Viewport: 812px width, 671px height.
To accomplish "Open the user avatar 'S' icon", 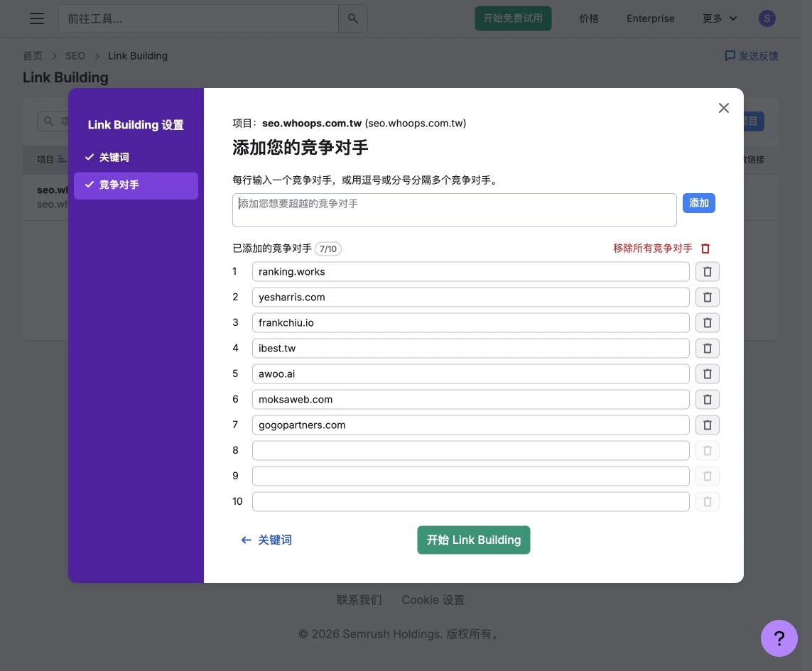I will (x=767, y=18).
